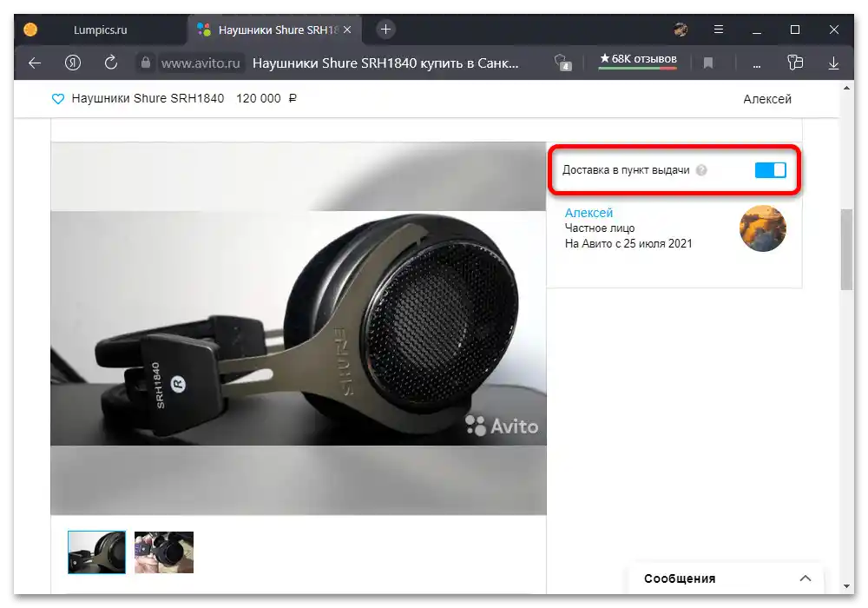Expand the Сообщения panel chevron

pos(806,578)
